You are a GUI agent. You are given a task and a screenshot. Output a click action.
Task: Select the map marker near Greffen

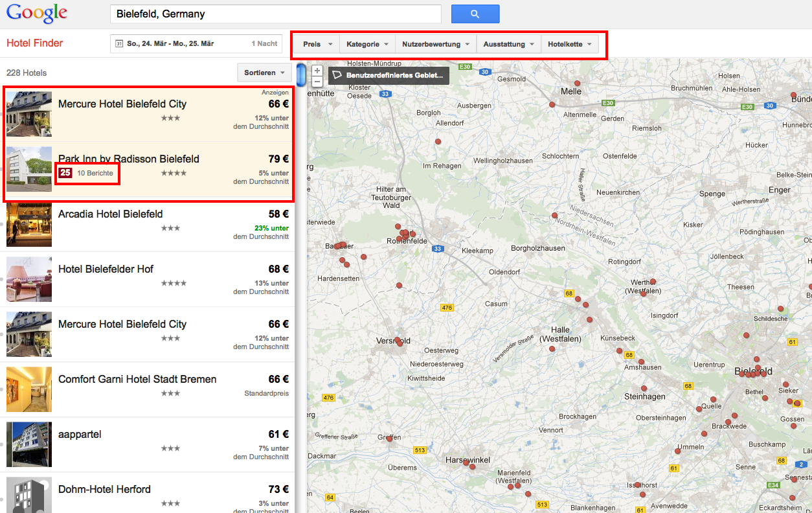pos(389,439)
